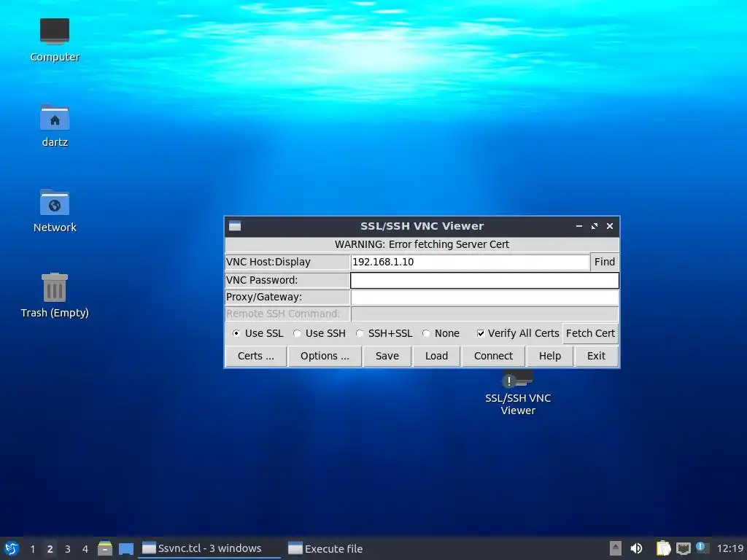Viewport: 747px width, 560px height.
Task: Switch to workspace 4
Action: [85, 548]
